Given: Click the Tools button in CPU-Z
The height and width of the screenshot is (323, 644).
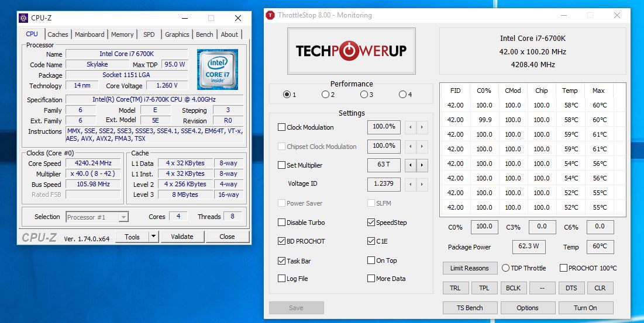Looking at the screenshot, I should 132,237.
